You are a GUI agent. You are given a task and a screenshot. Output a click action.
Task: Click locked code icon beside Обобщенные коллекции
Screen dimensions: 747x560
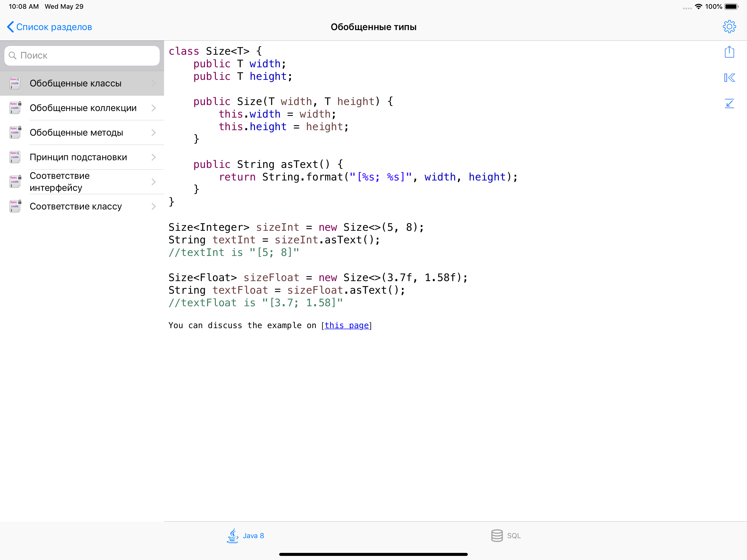[x=15, y=108]
